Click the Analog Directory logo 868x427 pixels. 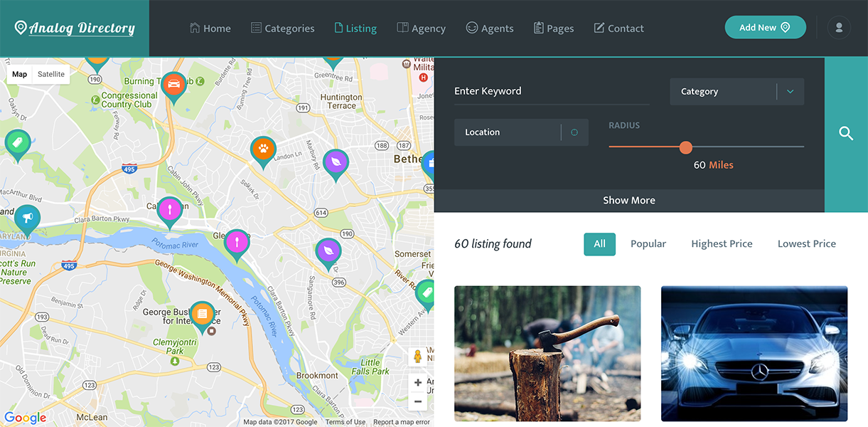75,28
